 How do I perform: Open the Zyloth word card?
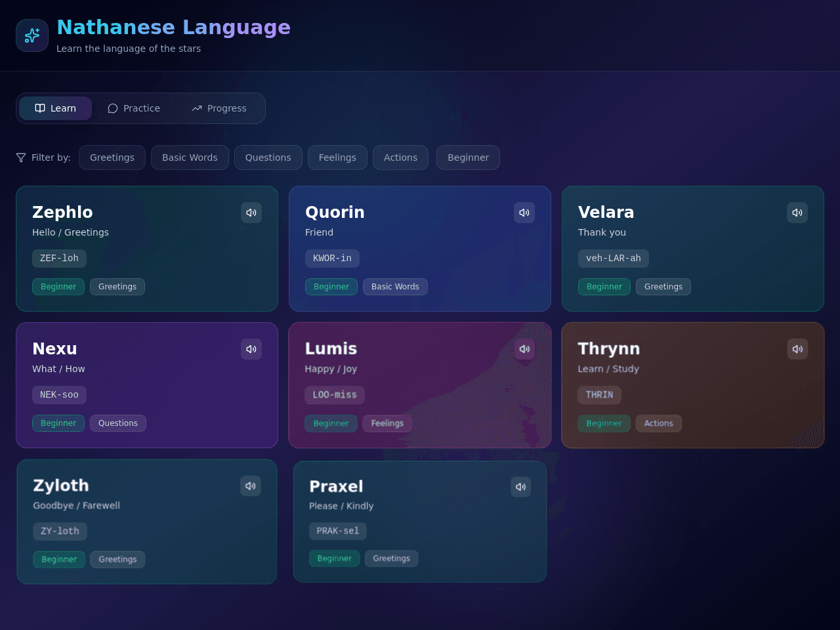147,522
